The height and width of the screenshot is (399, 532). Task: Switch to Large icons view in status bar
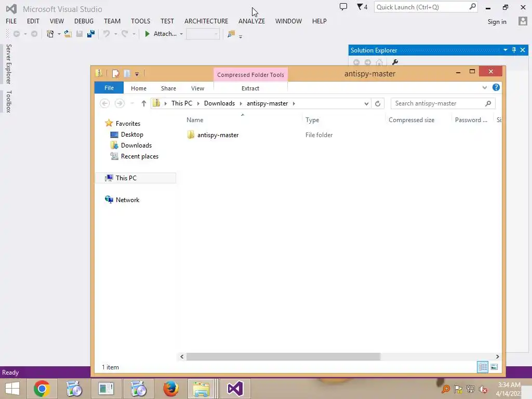[495, 367]
